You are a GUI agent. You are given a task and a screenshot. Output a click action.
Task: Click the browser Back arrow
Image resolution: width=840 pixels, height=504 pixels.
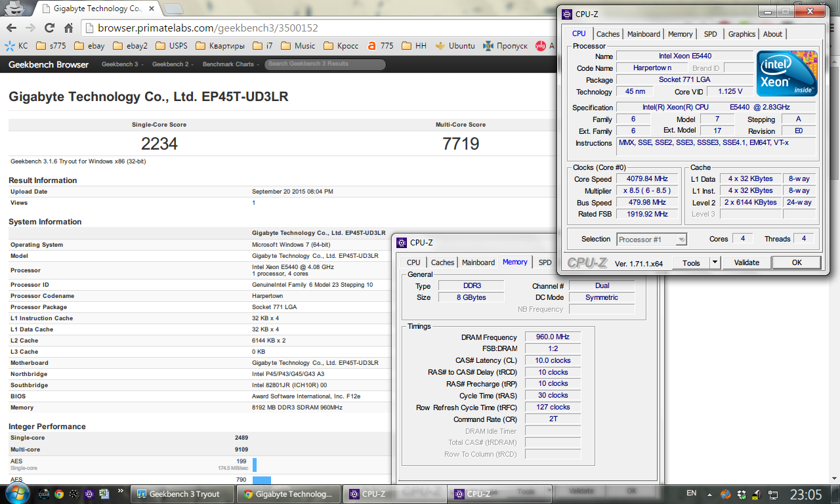coord(11,28)
